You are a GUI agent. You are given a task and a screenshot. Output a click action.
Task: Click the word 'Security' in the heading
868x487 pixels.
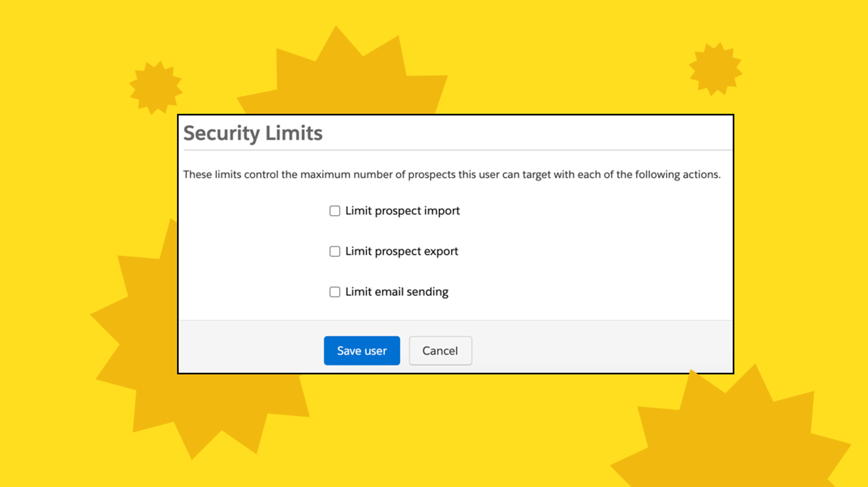click(x=221, y=134)
